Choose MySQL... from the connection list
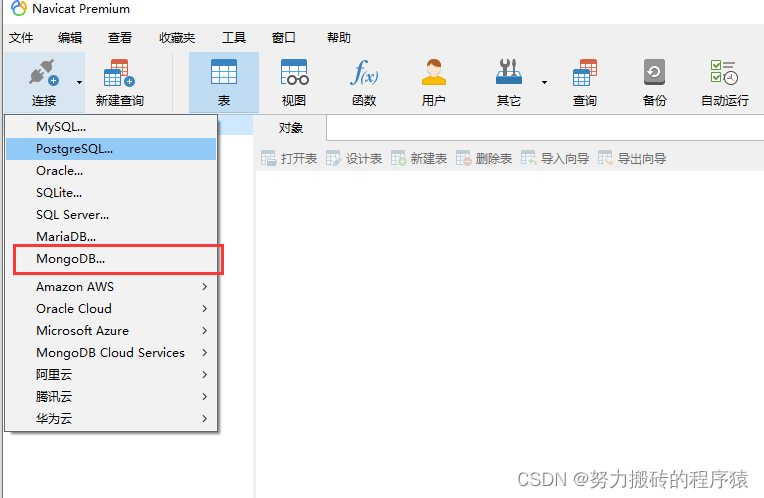 coord(111,127)
